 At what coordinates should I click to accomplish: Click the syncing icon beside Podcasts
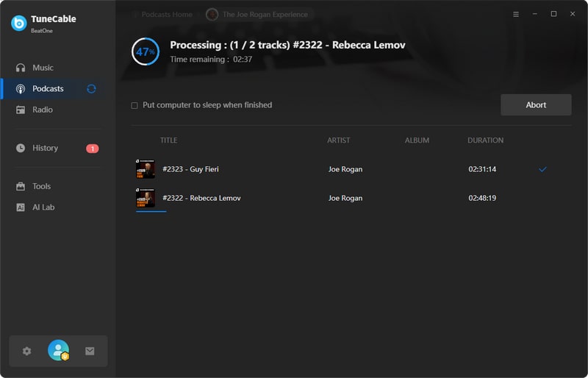point(91,88)
